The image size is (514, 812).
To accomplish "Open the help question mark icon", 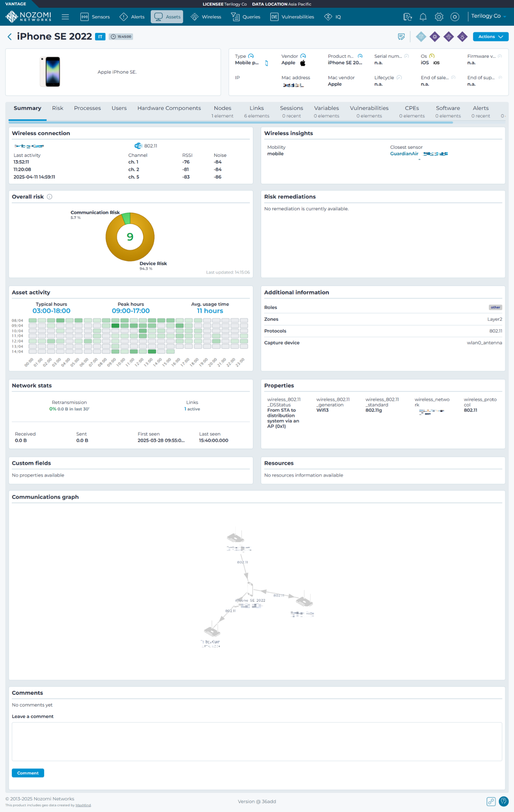I will 504,801.
